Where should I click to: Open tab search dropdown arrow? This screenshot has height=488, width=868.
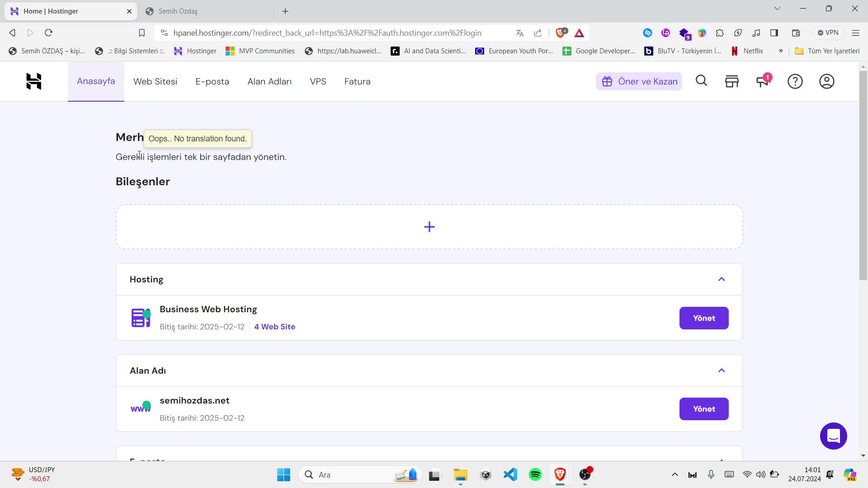[x=777, y=9]
